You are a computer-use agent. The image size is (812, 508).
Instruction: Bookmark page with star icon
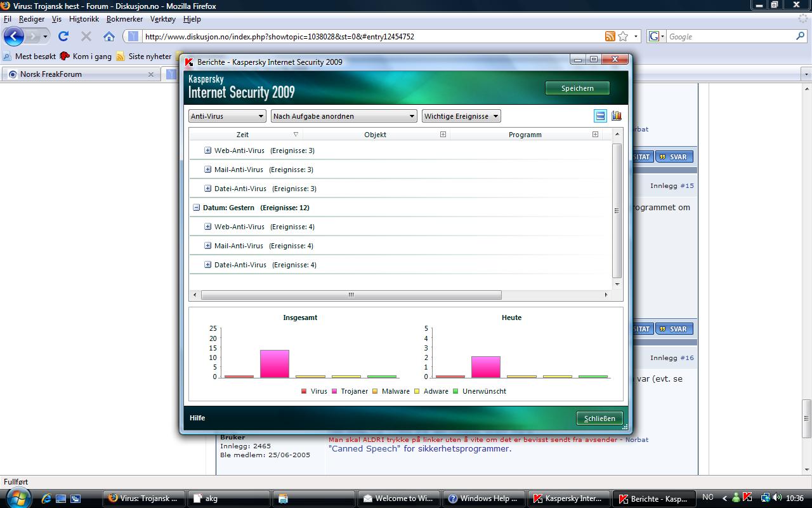point(623,36)
